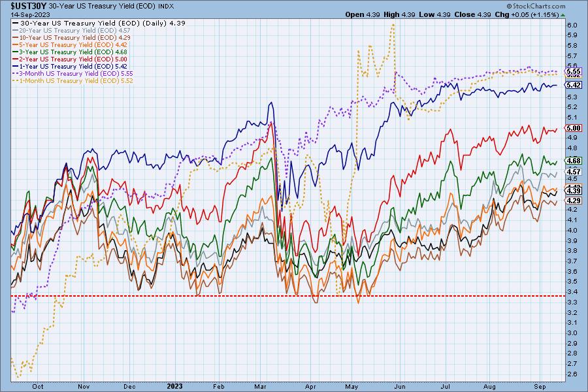The image size is (588, 392).
Task: Click the 1-Month yield peak near 6.0
Action: 393,25
